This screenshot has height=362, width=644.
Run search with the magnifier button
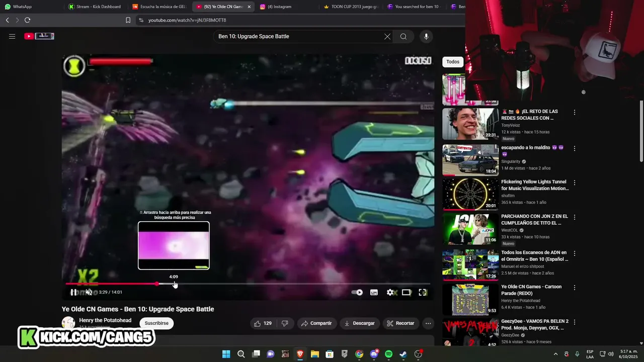click(x=404, y=36)
